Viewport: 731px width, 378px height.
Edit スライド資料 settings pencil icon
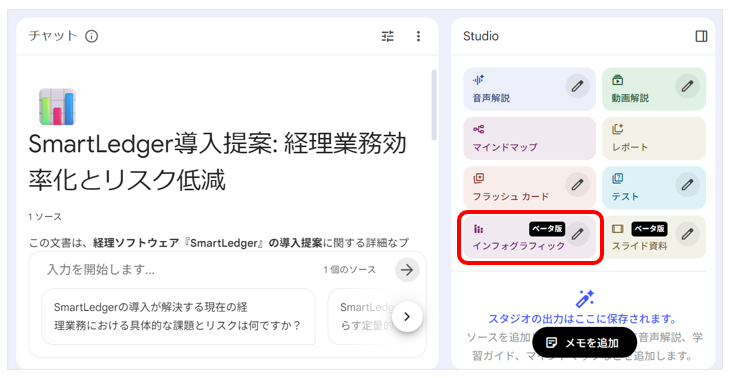click(687, 234)
